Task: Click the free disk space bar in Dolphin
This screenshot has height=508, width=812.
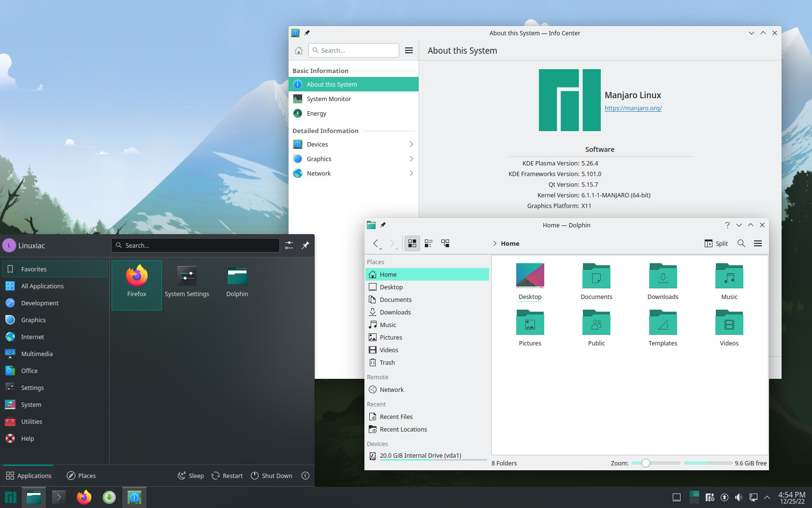Action: pos(708,463)
